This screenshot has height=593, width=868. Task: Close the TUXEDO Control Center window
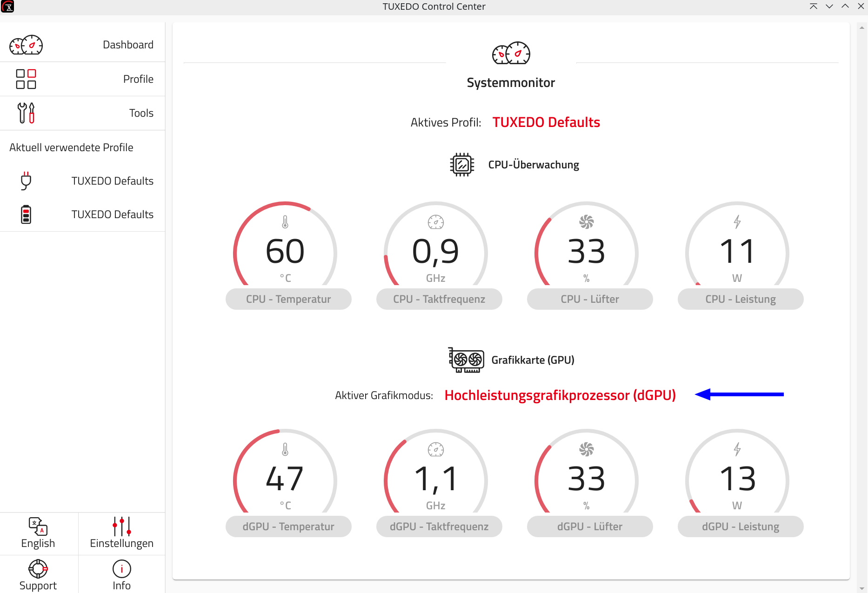coord(861,7)
